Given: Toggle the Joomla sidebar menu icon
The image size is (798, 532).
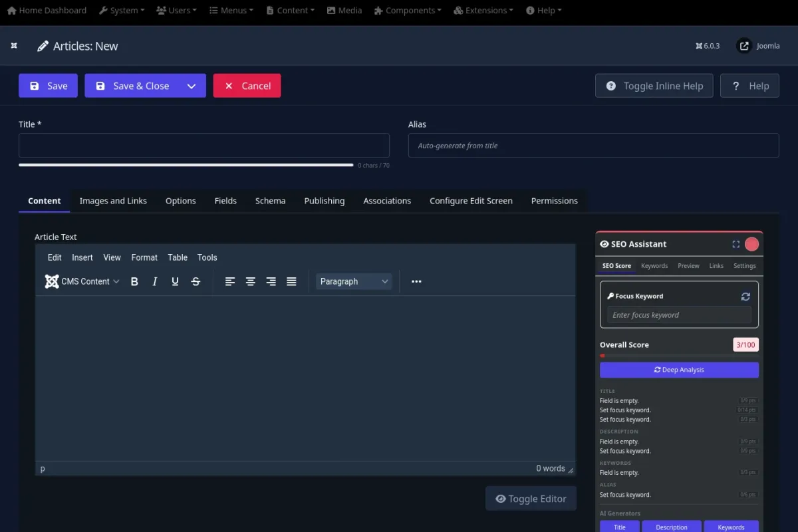Looking at the screenshot, I should (14, 46).
